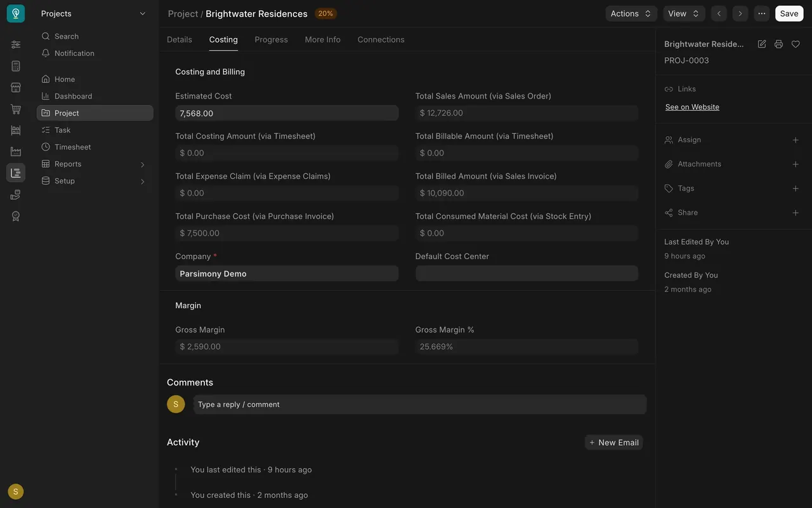Go to next document arrow
Viewport: 812px width, 508px height.
(x=740, y=13)
